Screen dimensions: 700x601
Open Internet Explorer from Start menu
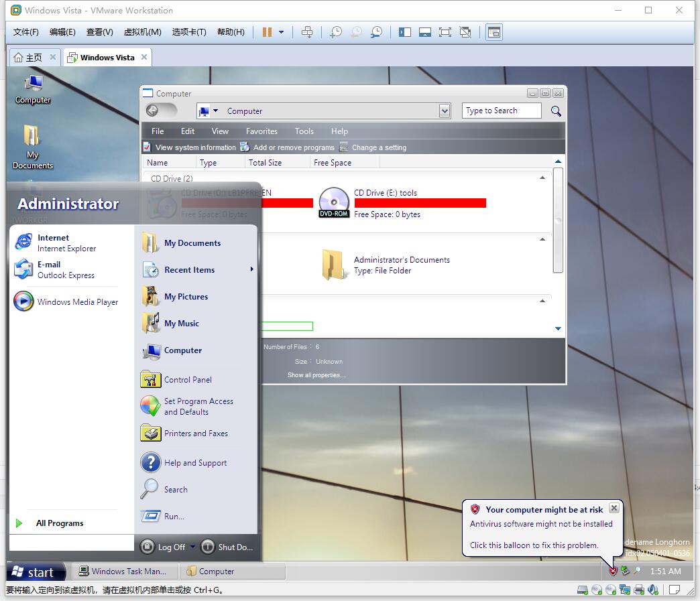click(x=65, y=243)
